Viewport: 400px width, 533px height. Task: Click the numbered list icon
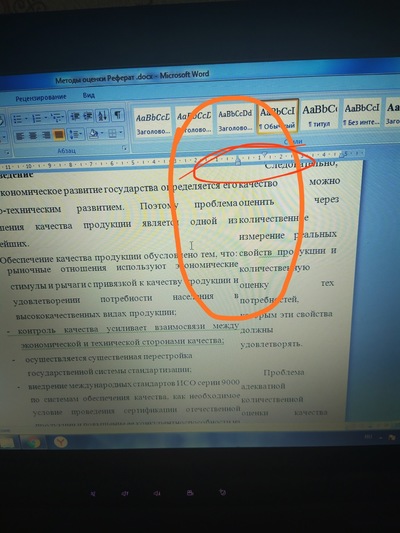pyautogui.click(x=37, y=119)
